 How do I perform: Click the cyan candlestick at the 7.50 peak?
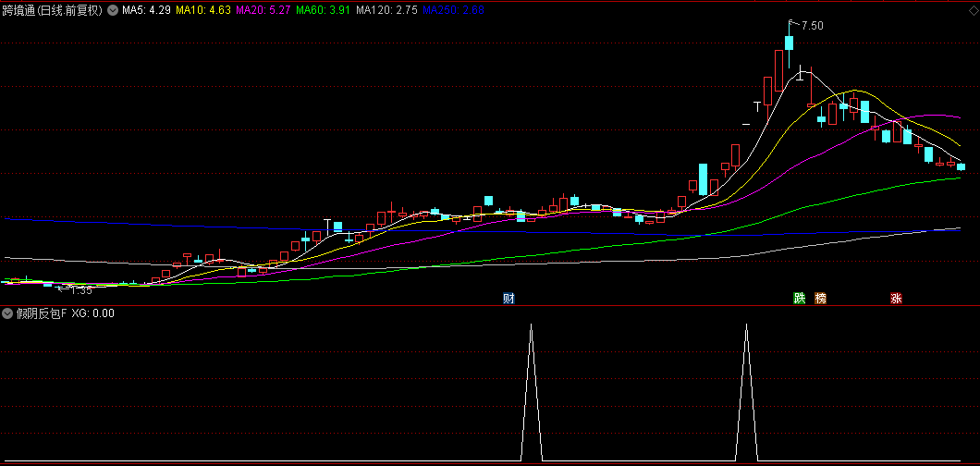tap(789, 43)
